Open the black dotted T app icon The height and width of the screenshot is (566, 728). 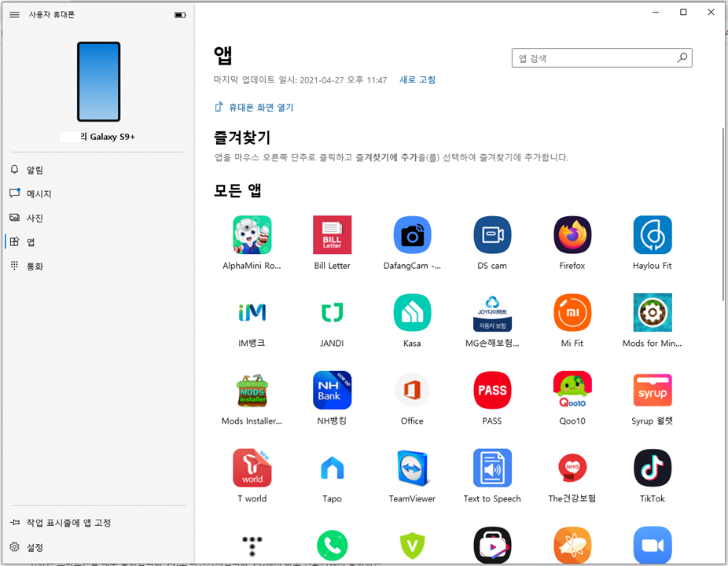click(252, 545)
